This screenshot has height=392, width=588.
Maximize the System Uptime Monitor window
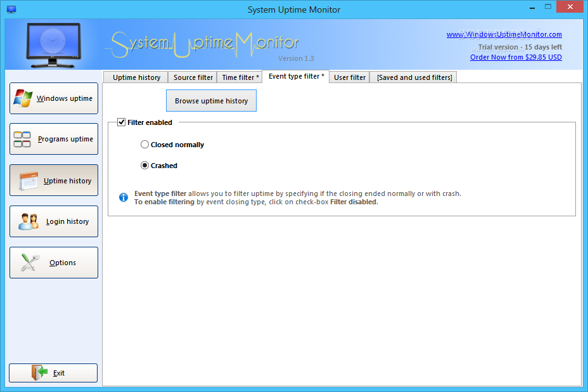point(548,7)
